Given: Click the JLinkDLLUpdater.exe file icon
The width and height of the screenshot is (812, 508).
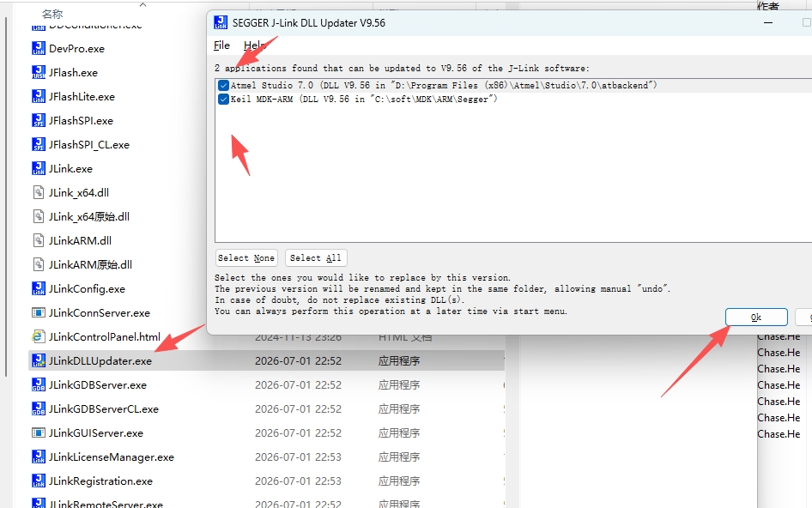Looking at the screenshot, I should coord(39,360).
